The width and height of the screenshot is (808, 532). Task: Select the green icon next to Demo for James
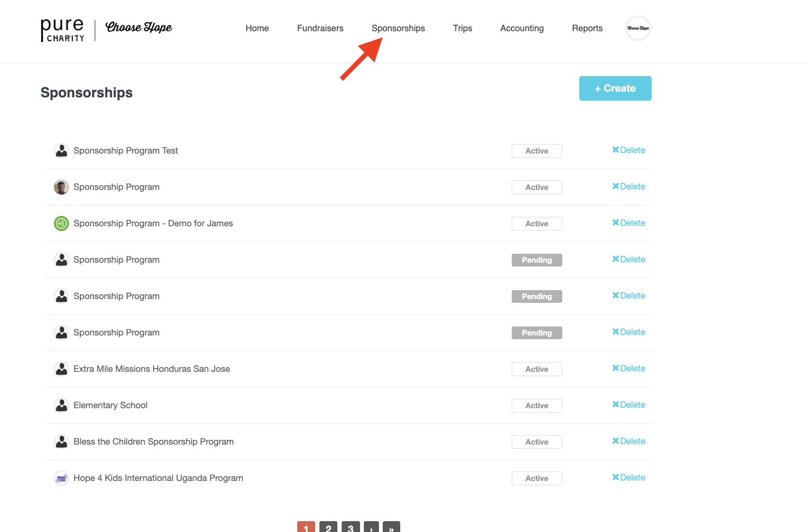click(x=61, y=223)
